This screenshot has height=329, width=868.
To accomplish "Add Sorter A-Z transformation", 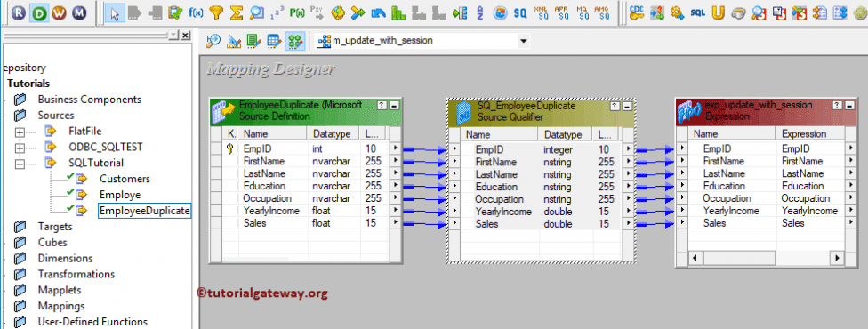I will [x=479, y=13].
